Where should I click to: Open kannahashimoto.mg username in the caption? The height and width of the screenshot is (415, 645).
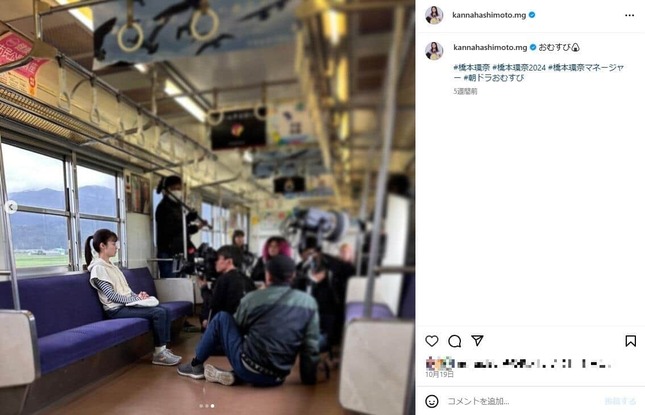pos(490,47)
